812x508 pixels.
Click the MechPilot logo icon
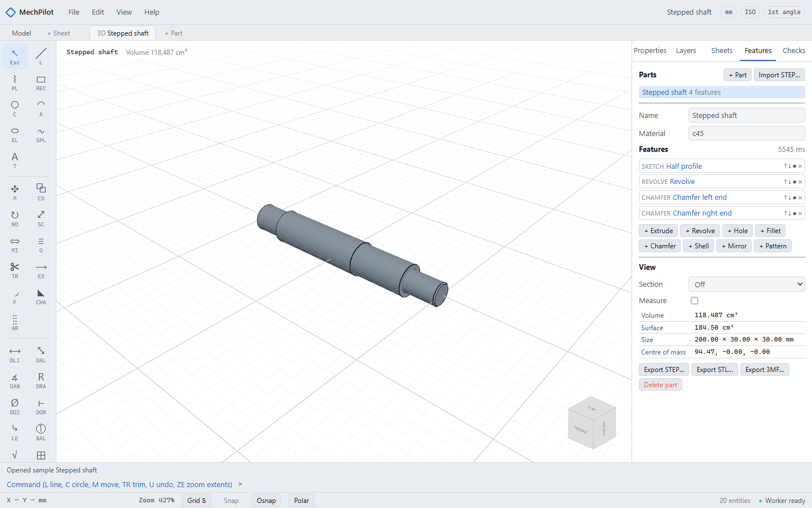11,12
